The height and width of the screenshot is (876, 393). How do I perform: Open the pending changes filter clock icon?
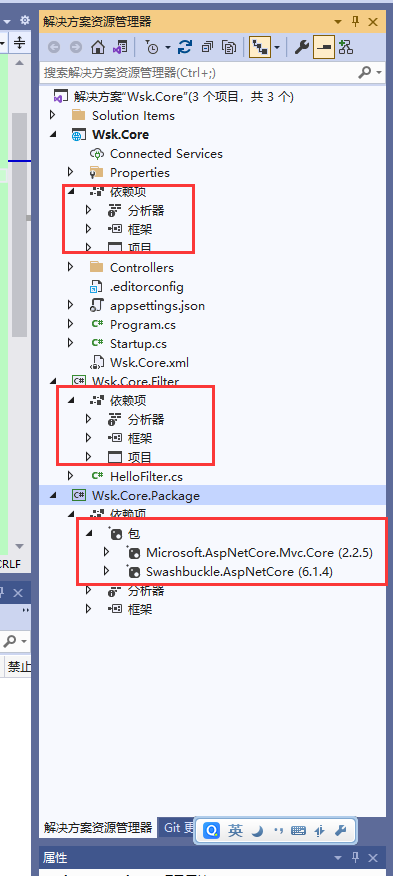tap(151, 47)
